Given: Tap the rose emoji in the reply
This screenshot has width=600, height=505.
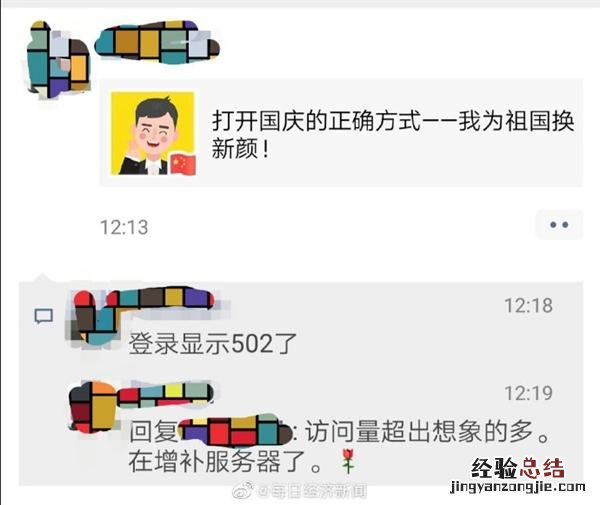Looking at the screenshot, I should pyautogui.click(x=348, y=461).
